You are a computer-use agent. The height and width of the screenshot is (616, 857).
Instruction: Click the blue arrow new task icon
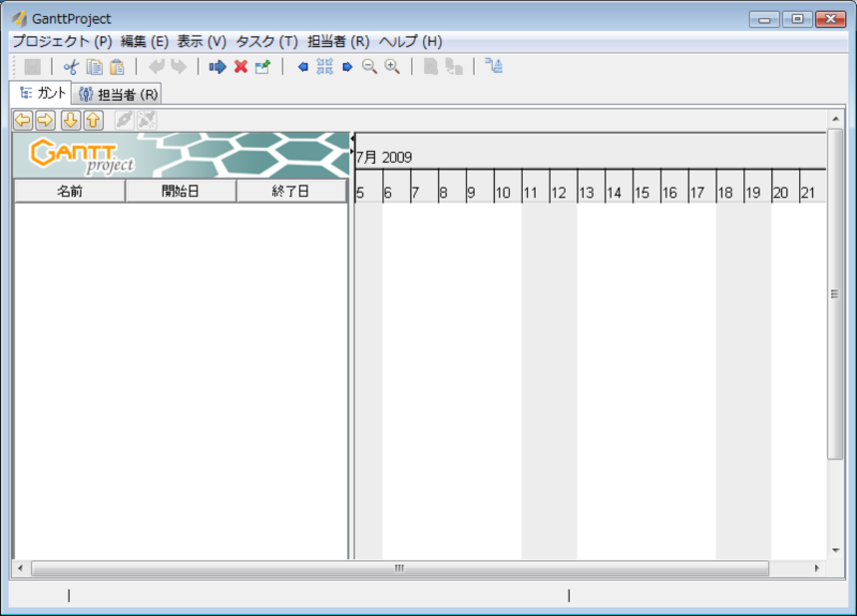[217, 67]
